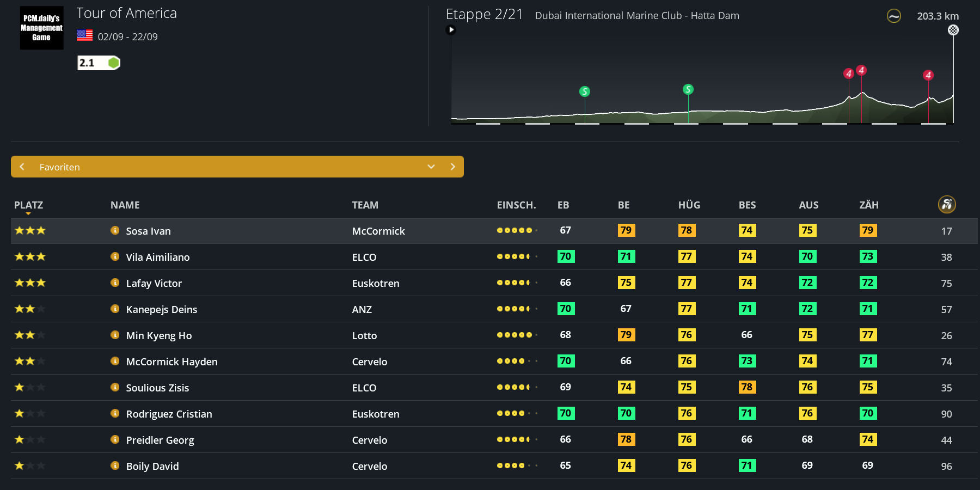The image size is (980, 490).
Task: Click the hilly stage type icon
Action: [893, 16]
